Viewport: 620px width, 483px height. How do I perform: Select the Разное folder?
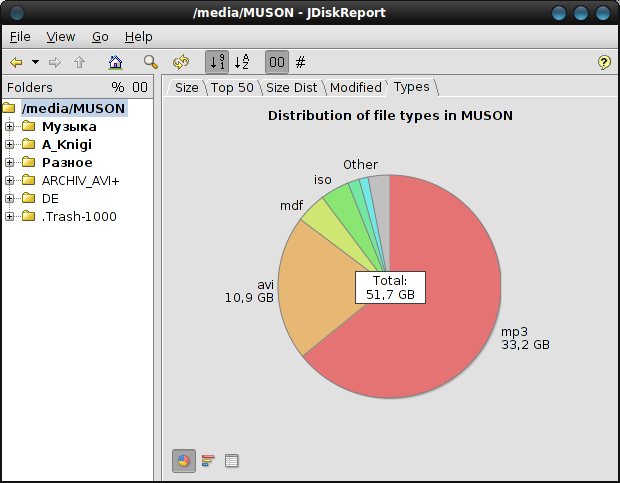[67, 162]
